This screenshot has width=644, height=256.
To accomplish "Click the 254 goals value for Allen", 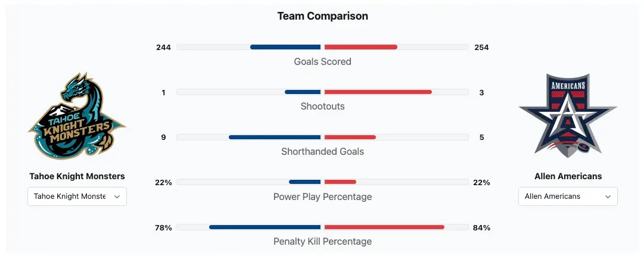I will (x=481, y=48).
